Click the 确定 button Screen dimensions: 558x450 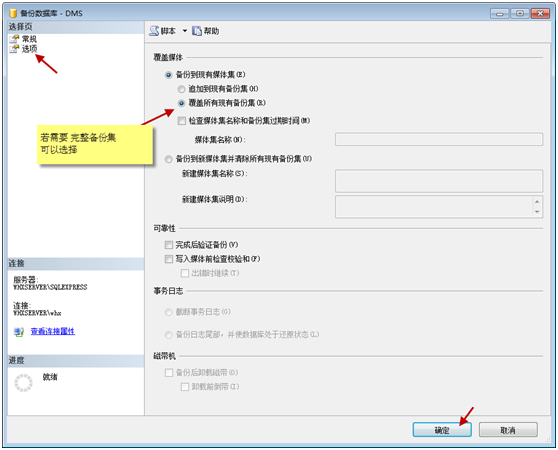442,430
